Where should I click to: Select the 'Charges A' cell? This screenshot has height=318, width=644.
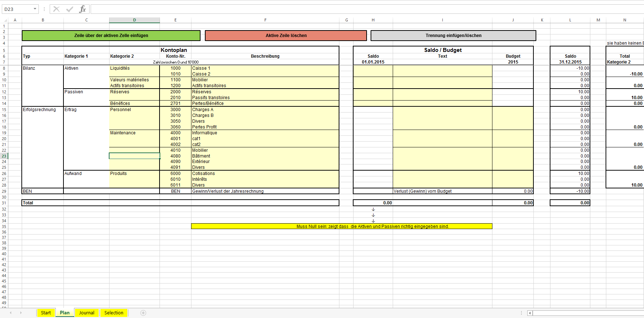point(265,110)
